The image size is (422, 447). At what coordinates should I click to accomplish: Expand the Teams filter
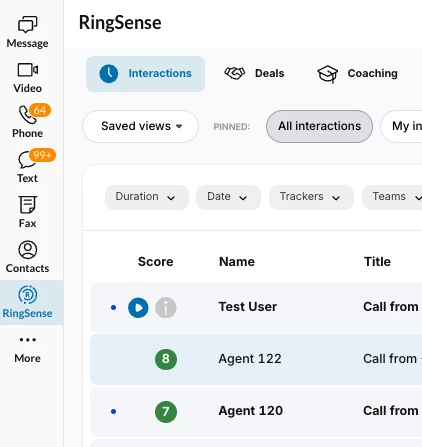pyautogui.click(x=392, y=197)
